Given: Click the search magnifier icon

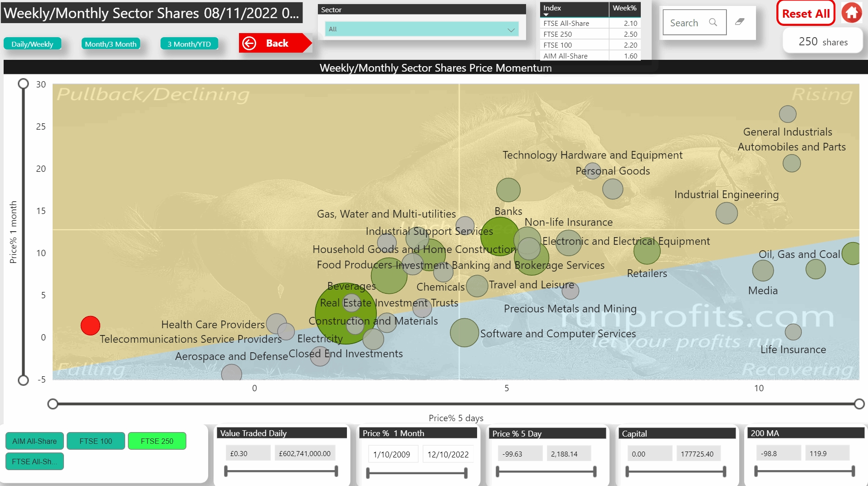Looking at the screenshot, I should (x=713, y=22).
